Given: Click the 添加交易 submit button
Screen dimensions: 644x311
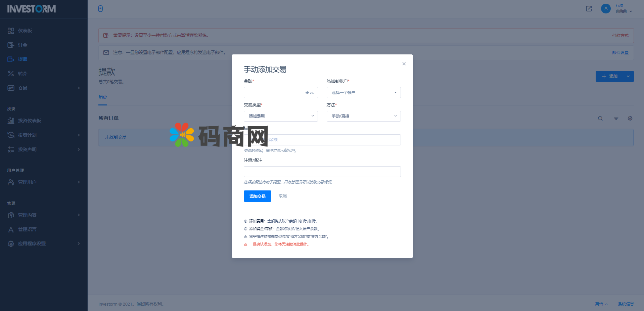Looking at the screenshot, I should (257, 196).
